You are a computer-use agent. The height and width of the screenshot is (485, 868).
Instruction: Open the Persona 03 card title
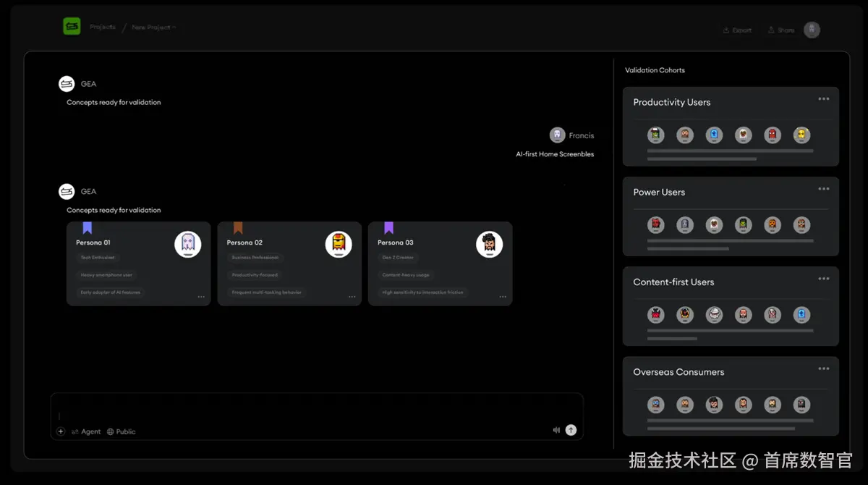(396, 242)
